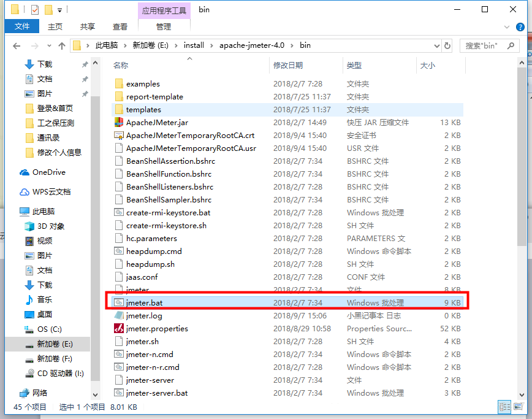Click the New Folder icon in the title bar
532x419 pixels.
(x=48, y=10)
